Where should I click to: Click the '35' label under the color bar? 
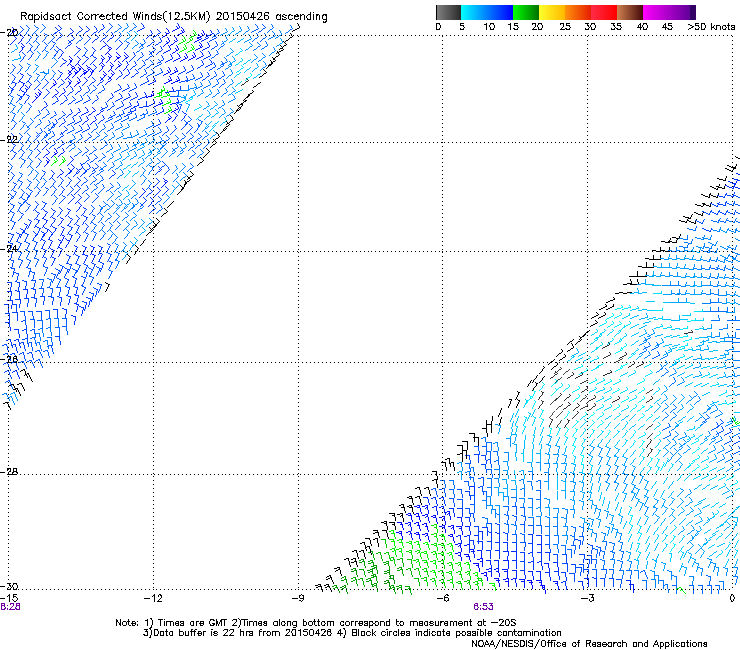tap(616, 27)
